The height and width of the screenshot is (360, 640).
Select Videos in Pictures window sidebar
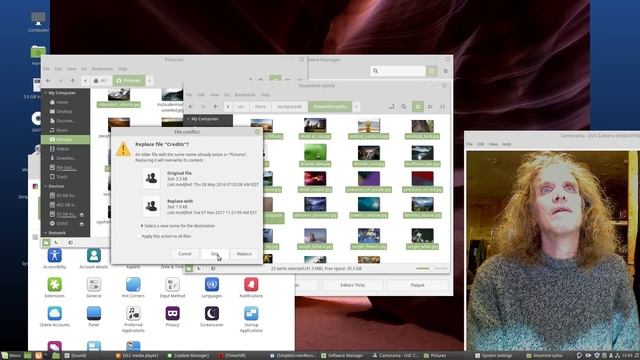pyautogui.click(x=65, y=149)
